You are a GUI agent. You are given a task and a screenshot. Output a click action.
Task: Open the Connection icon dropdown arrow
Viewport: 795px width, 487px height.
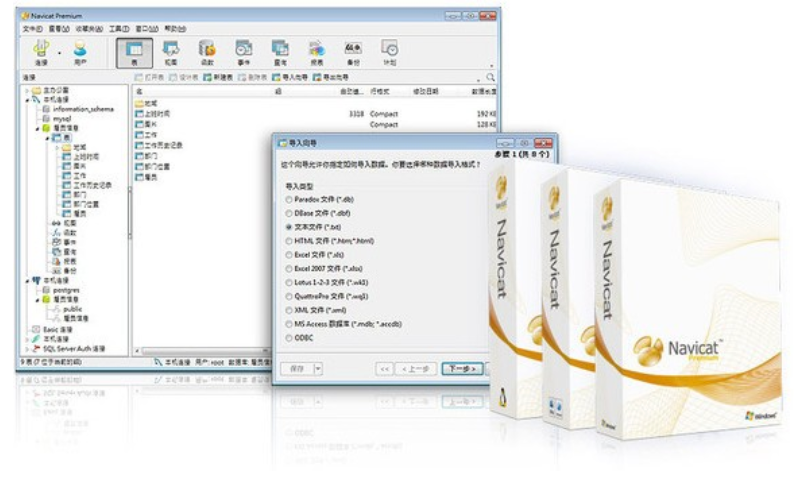pos(59,53)
